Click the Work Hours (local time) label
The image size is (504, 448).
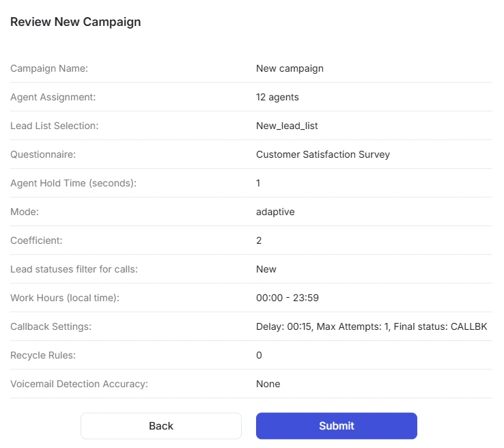coord(65,298)
